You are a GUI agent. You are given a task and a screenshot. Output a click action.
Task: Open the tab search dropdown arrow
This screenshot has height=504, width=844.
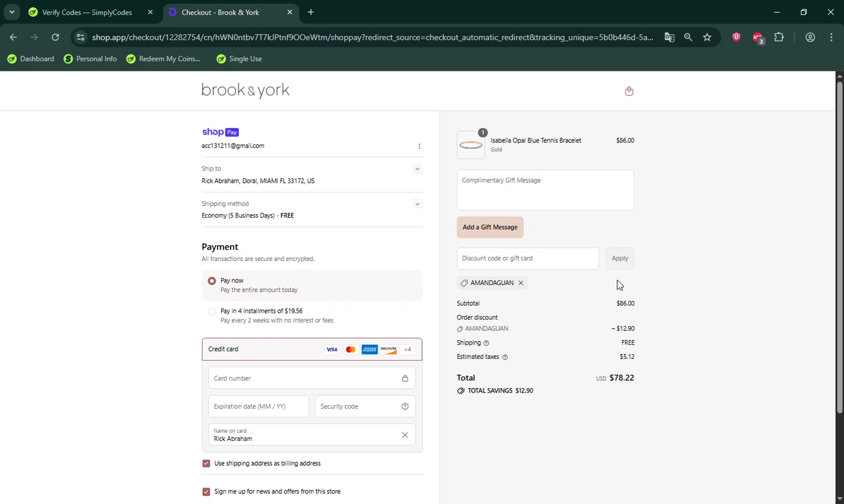(x=12, y=12)
